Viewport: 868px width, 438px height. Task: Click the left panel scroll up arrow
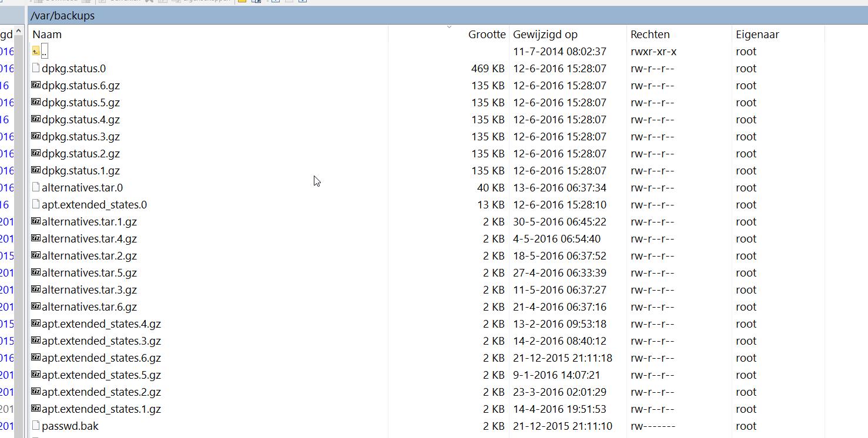(x=19, y=31)
